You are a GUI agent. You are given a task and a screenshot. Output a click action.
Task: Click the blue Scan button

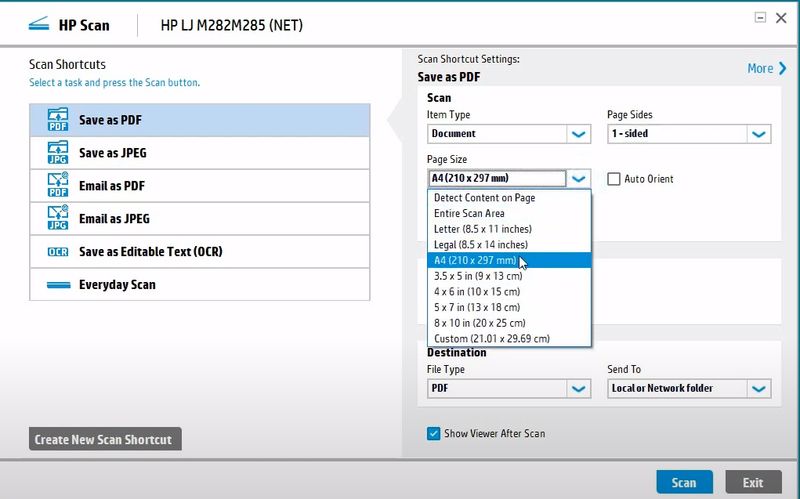click(x=684, y=482)
